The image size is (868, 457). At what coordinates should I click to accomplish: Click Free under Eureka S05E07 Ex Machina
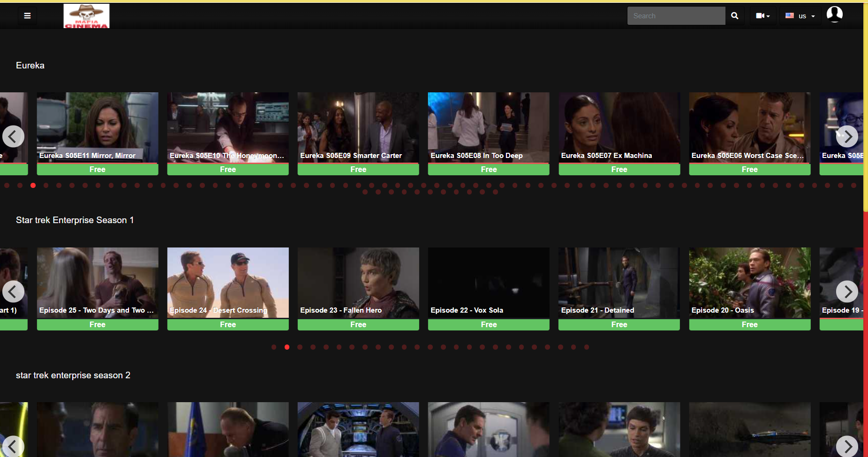tap(619, 169)
